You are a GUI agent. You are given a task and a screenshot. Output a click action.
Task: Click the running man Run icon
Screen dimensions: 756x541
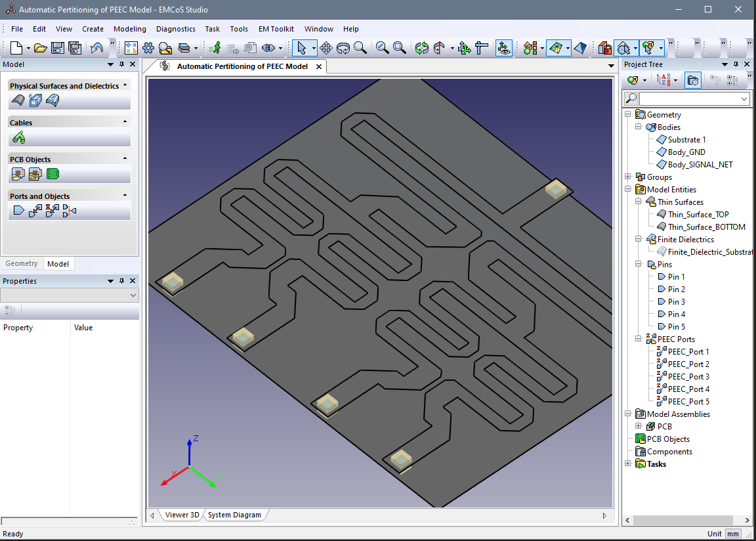point(215,48)
